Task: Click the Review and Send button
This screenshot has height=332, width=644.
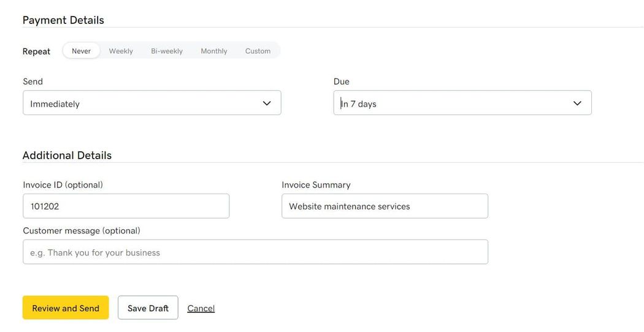Action: point(66,307)
